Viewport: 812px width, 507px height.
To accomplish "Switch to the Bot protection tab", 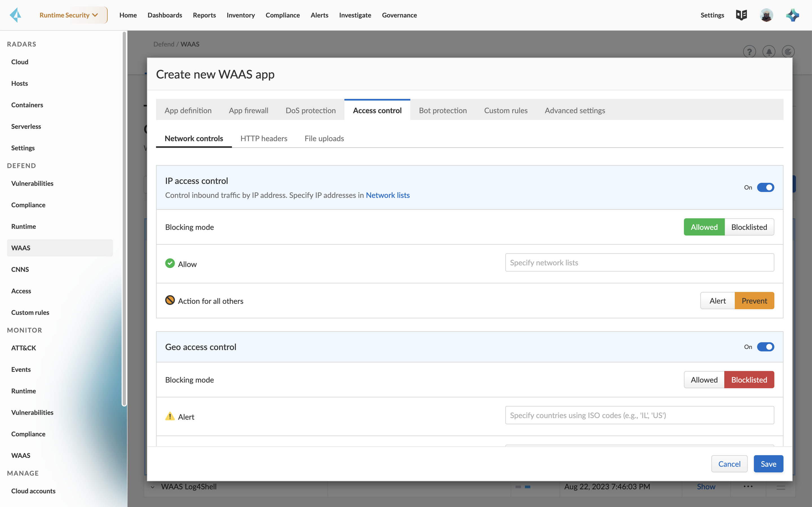I will (443, 110).
